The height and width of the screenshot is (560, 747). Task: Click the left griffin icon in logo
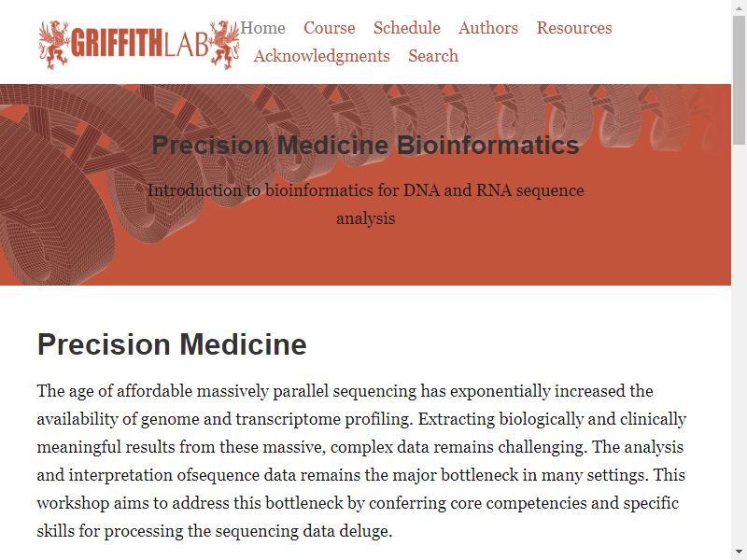[x=54, y=45]
